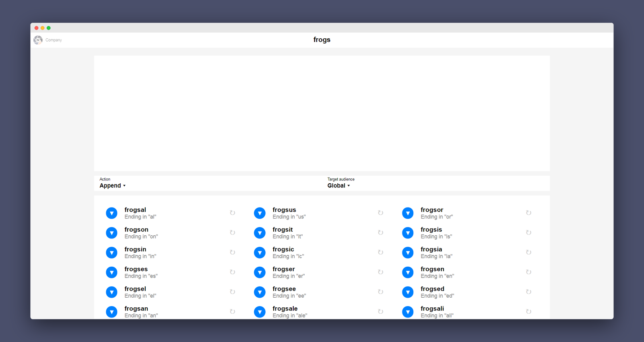Click the Ending in "el" description

tap(140, 296)
